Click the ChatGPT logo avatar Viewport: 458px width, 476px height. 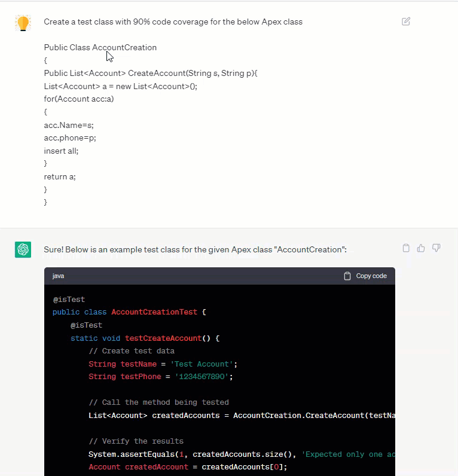coord(23,249)
